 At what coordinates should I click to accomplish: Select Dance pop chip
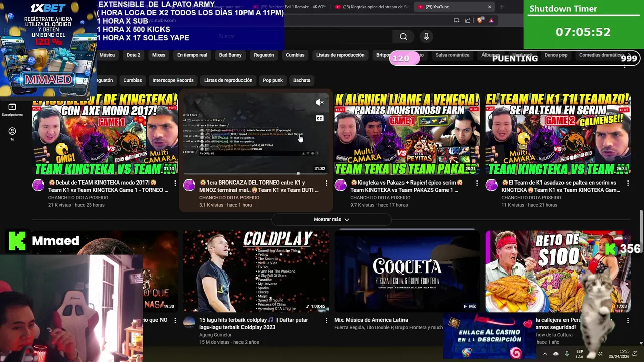[x=555, y=55]
